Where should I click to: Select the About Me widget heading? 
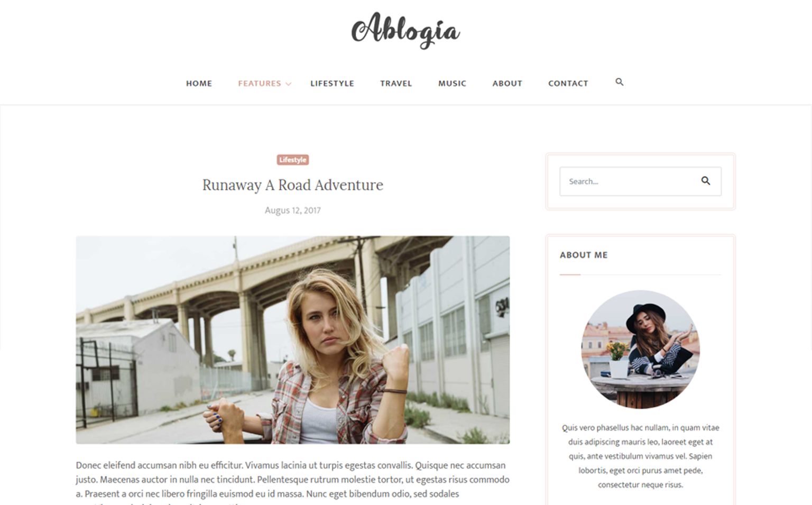coord(584,255)
